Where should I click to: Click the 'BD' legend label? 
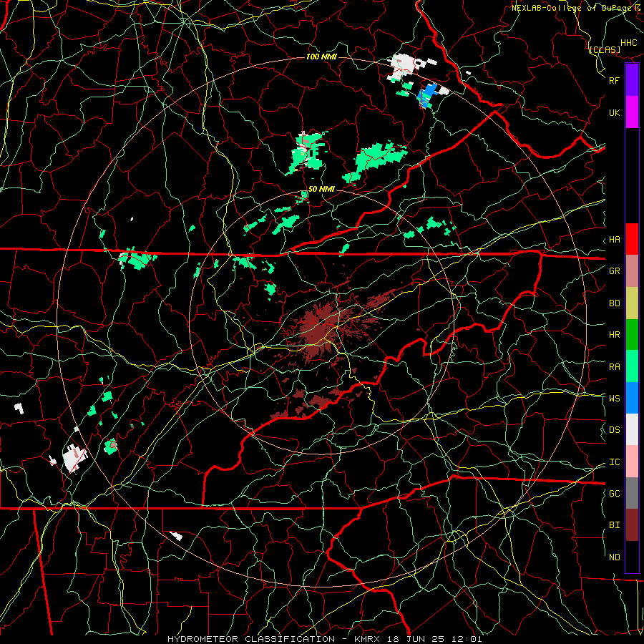point(614,303)
